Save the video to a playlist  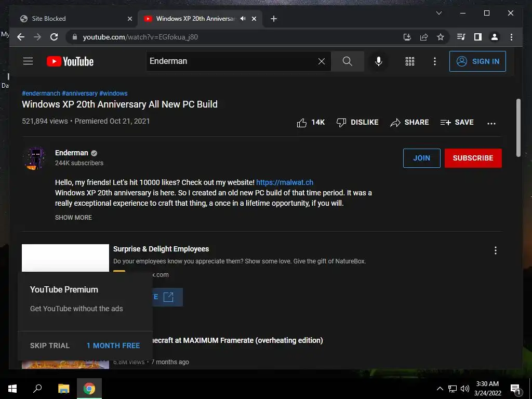457,123
